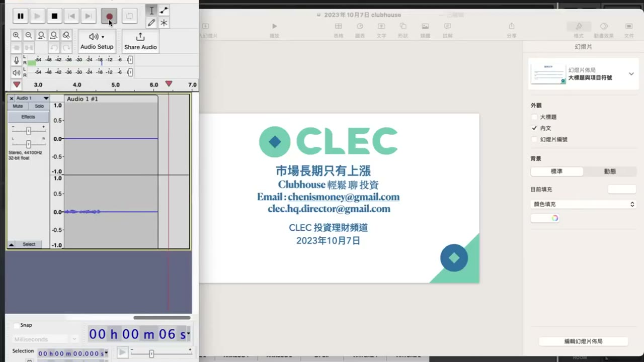Select the Envelope tool
This screenshot has height=362, width=644.
164,11
